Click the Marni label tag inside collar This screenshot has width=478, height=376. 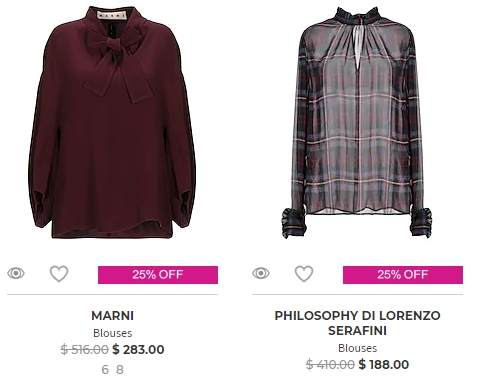[112, 15]
